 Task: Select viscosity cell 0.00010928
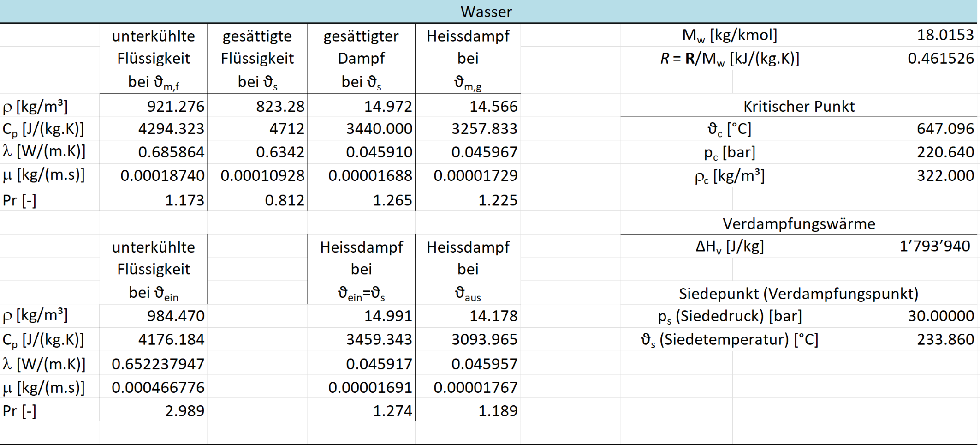point(262,176)
